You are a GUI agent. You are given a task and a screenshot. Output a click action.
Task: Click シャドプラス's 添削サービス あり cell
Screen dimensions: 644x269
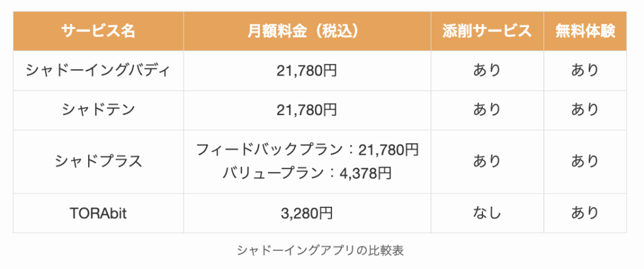click(x=487, y=162)
